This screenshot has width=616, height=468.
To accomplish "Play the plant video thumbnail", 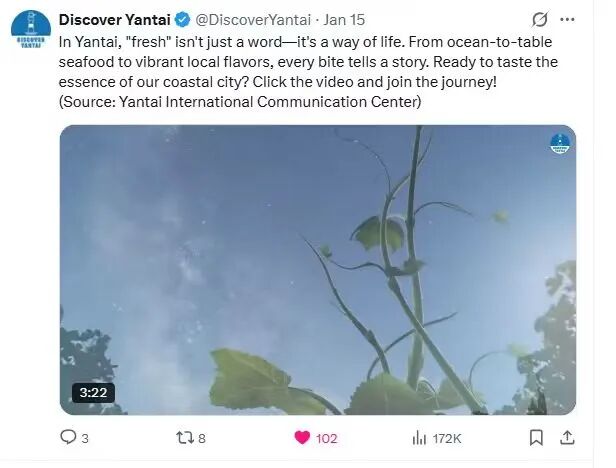I will click(x=318, y=270).
